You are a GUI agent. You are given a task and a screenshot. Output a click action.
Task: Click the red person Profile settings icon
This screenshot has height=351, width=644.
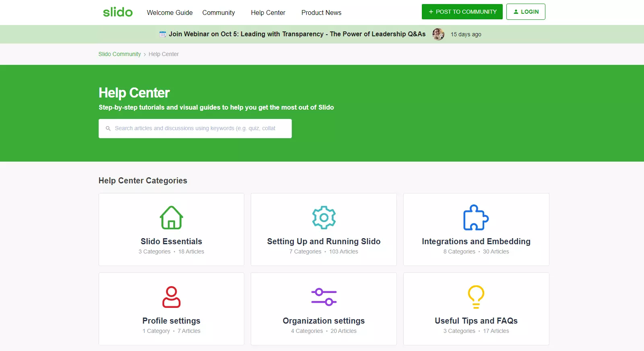[x=171, y=297]
